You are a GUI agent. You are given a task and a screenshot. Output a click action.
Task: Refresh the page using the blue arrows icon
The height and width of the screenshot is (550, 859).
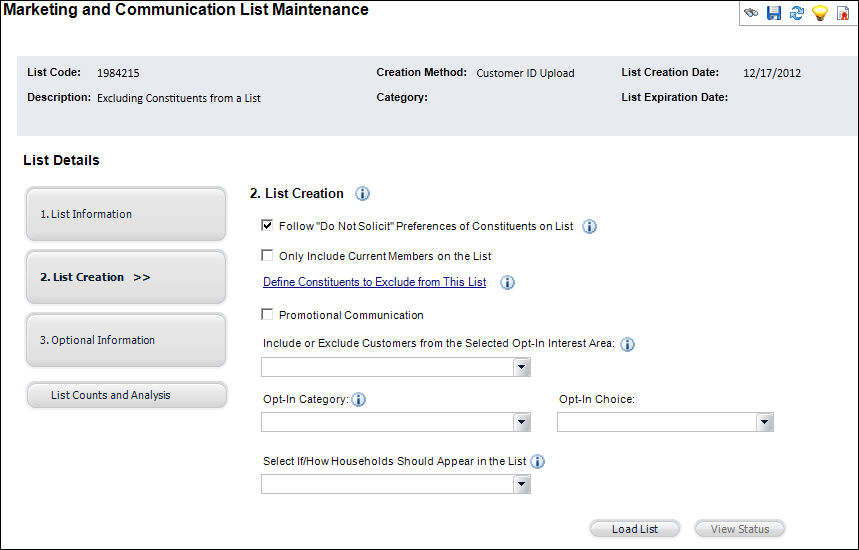pyautogui.click(x=797, y=13)
